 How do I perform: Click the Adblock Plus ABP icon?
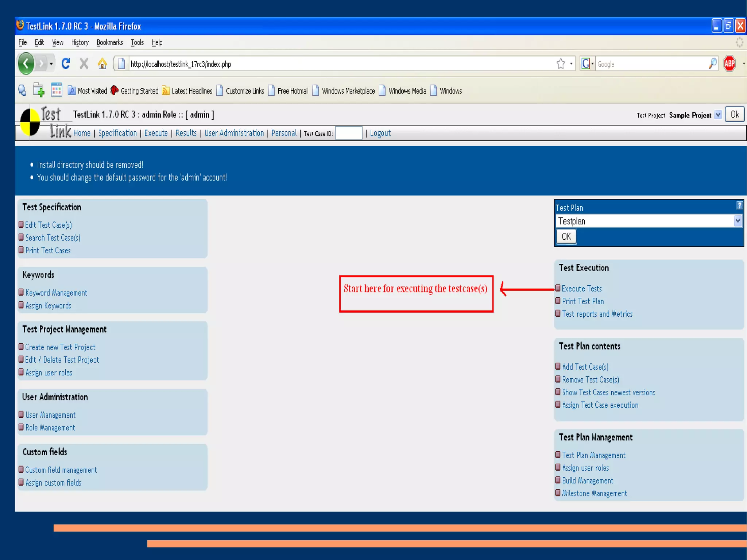click(730, 64)
